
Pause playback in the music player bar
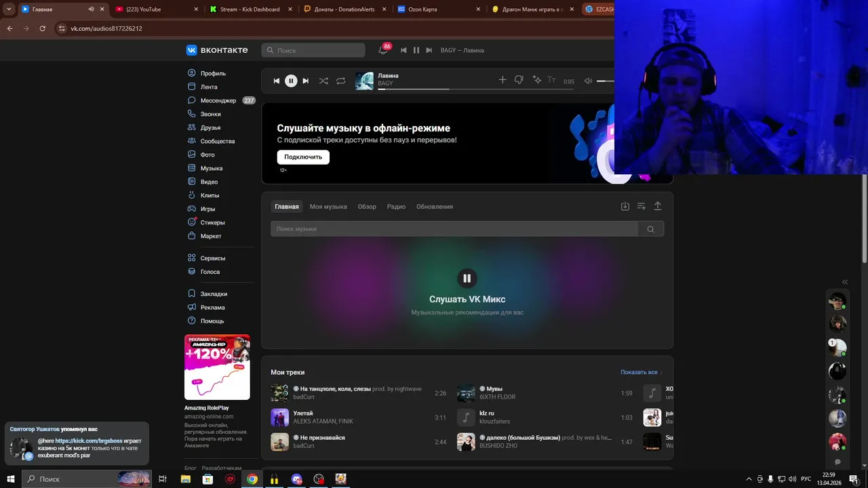point(291,81)
